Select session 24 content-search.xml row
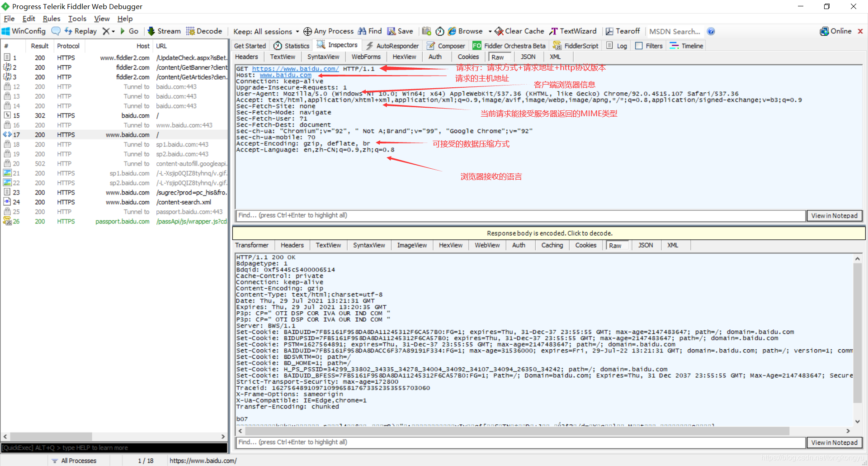Image resolution: width=868 pixels, height=466 pixels. coord(115,202)
